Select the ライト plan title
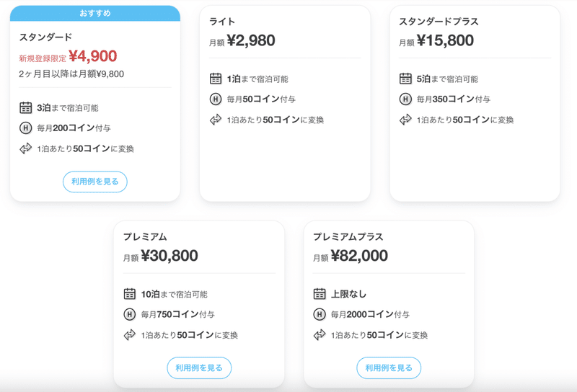This screenshot has width=577, height=392. [x=222, y=22]
